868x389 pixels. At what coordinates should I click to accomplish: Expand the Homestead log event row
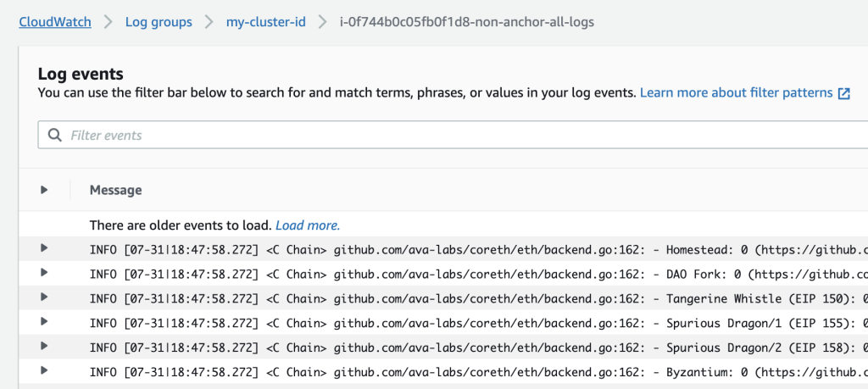(x=44, y=248)
